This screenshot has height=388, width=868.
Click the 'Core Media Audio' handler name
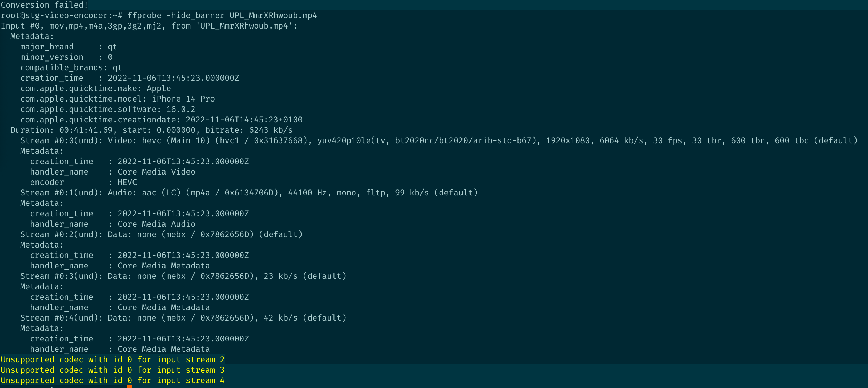pos(156,224)
